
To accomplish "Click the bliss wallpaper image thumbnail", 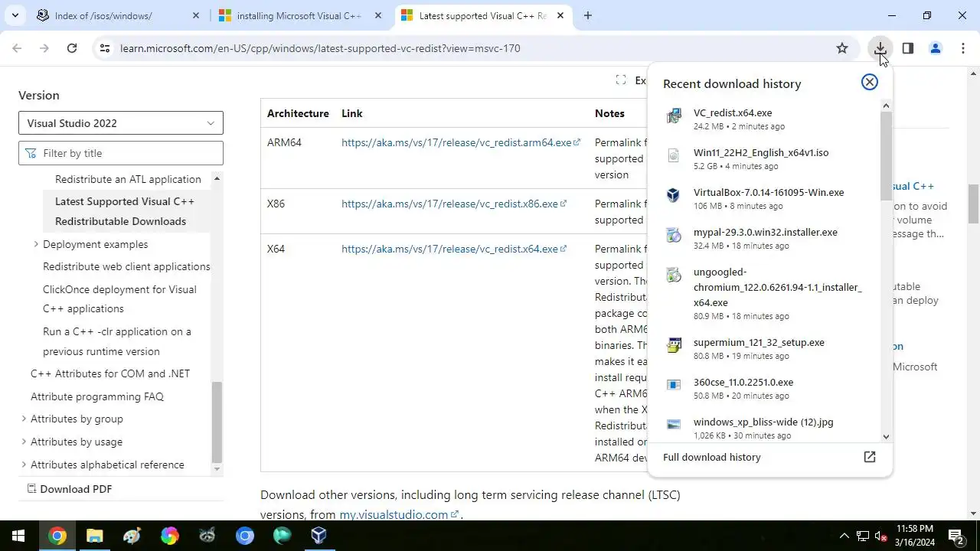I will [x=674, y=424].
